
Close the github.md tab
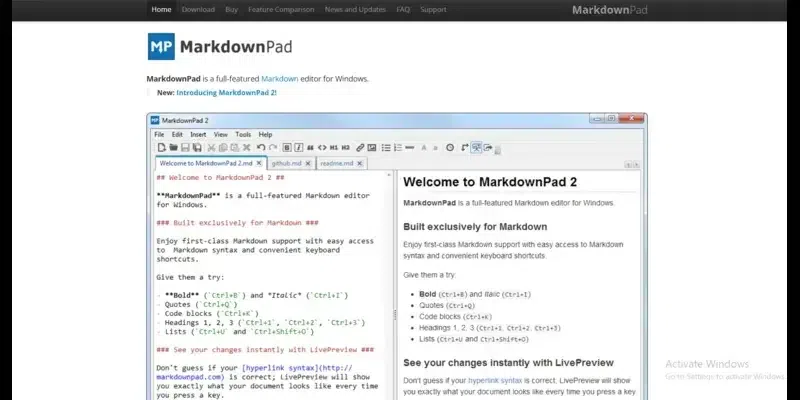click(308, 163)
